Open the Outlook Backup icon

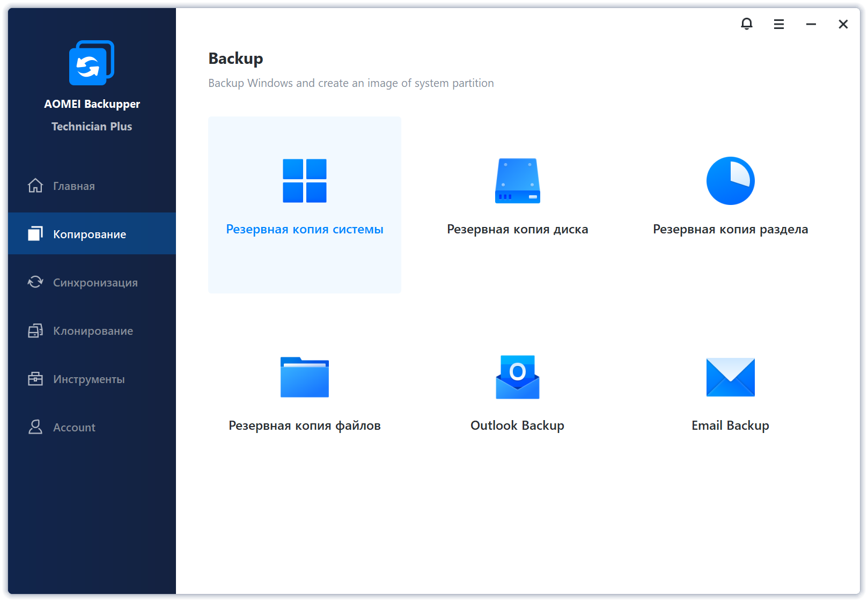pyautogui.click(x=517, y=377)
